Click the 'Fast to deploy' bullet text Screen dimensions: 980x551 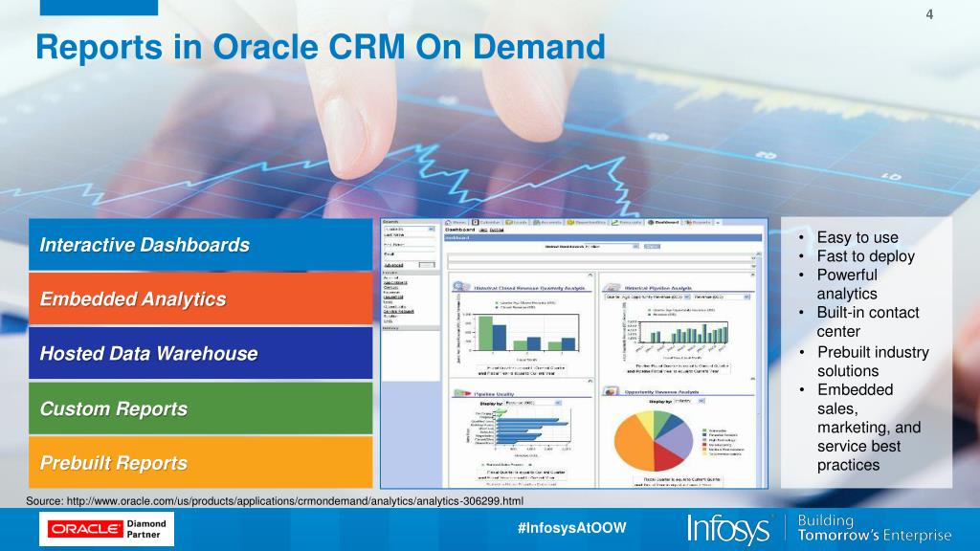(x=865, y=256)
